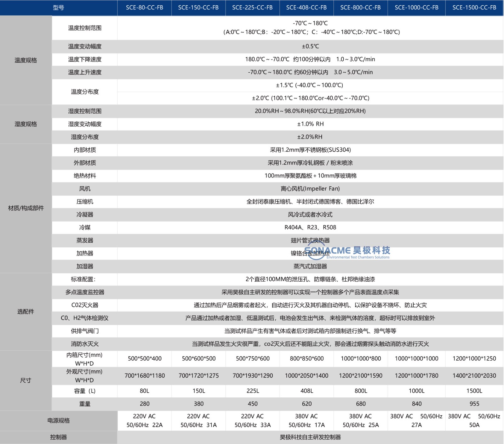The height and width of the screenshot is (444, 504).
Task: Click the 昊极科技自主研发控制器 value
Action: coord(310,437)
